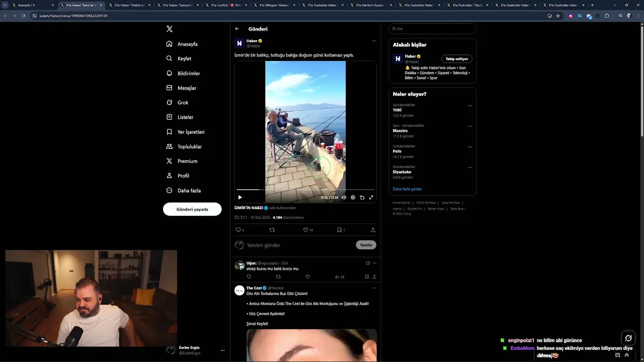The height and width of the screenshot is (362, 644).
Task: Reply to Uğur's comment
Action: [249, 277]
